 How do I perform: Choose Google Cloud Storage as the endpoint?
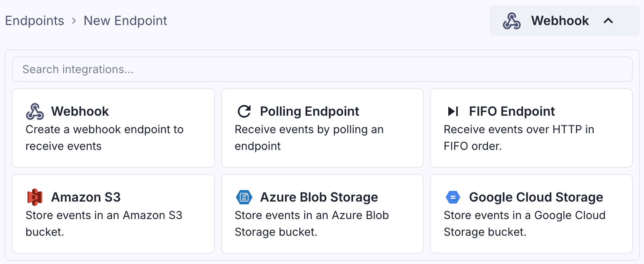pyautogui.click(x=531, y=214)
